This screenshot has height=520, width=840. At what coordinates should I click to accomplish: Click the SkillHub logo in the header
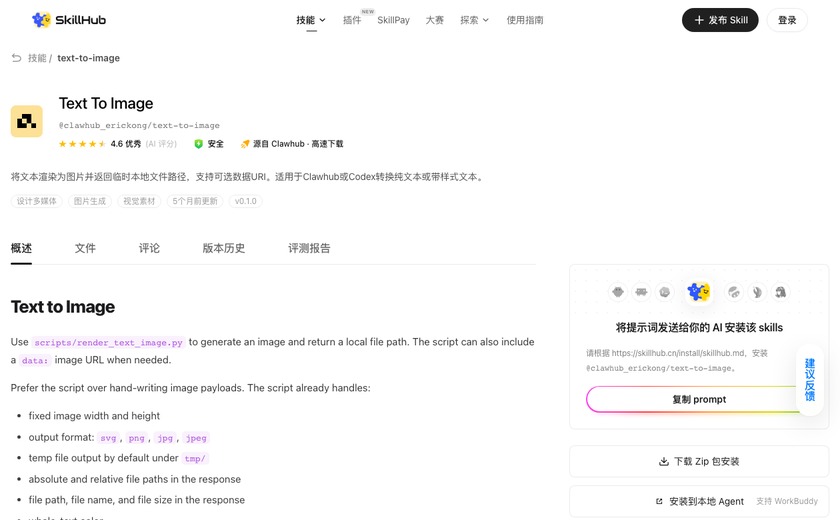[69, 20]
